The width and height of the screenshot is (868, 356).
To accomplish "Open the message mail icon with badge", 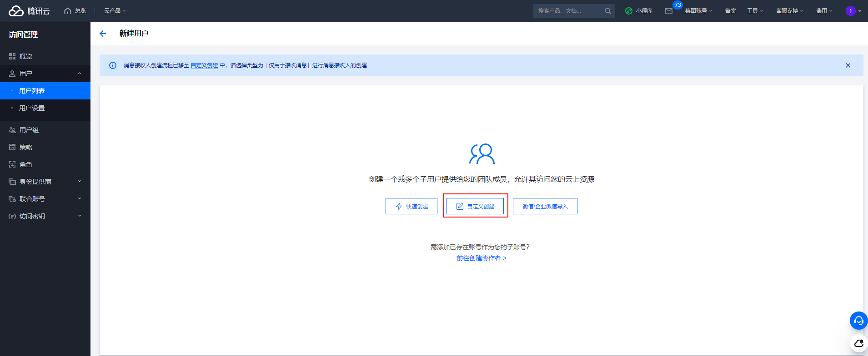I will pos(669,11).
